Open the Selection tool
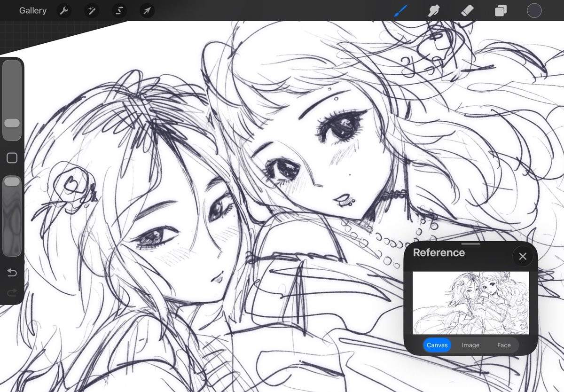 point(119,10)
